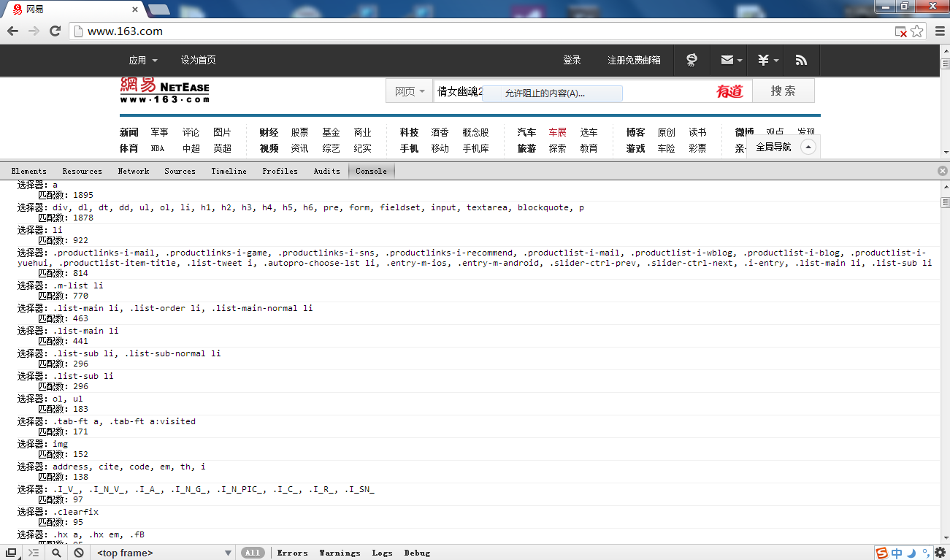The image size is (950, 560).
Task: Open the <top frame> context dropdown
Action: [x=164, y=553]
